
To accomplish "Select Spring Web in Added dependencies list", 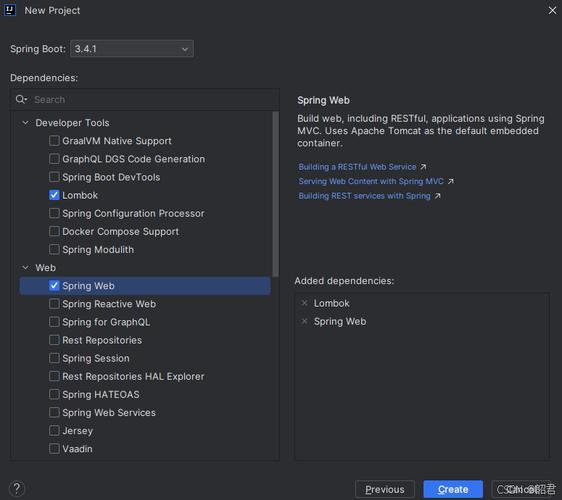I will pyautogui.click(x=340, y=322).
